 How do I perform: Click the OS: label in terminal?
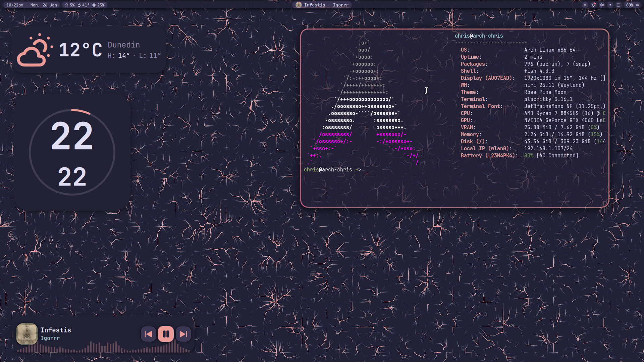(465, 50)
